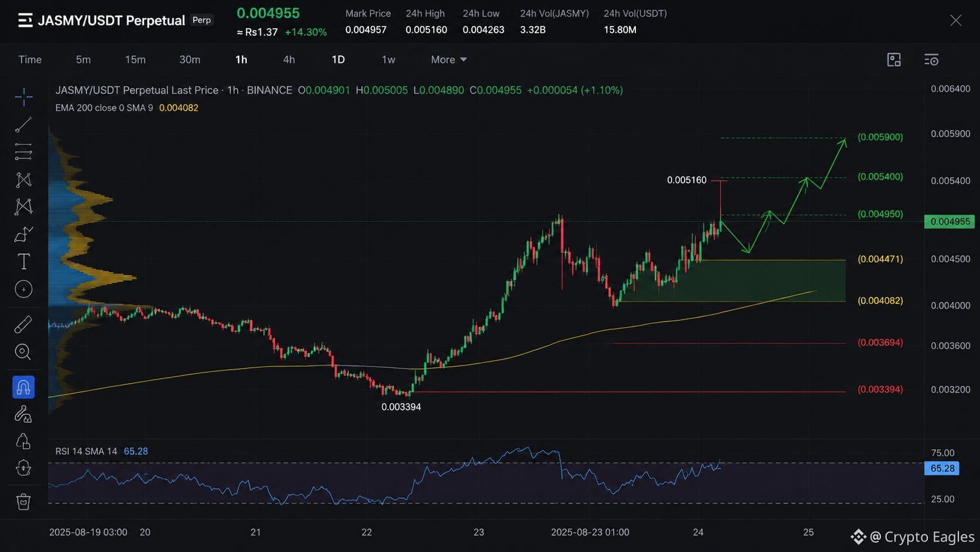Select the Text annotation tool
Screen dimensions: 980x552
click(x=23, y=262)
